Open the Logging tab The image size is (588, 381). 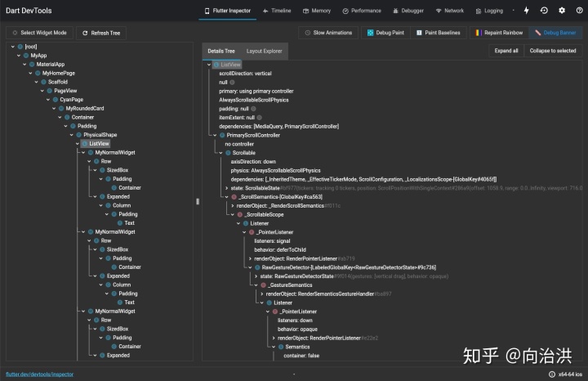489,11
